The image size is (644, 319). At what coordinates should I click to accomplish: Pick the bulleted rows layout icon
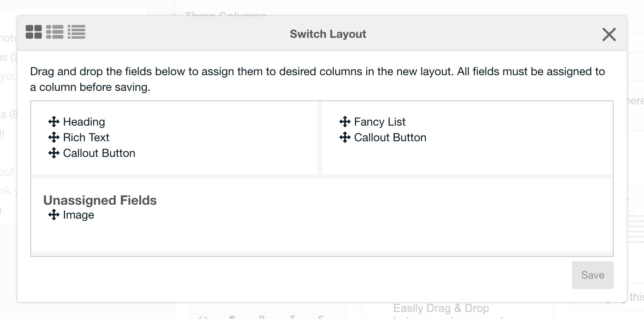[x=76, y=32]
